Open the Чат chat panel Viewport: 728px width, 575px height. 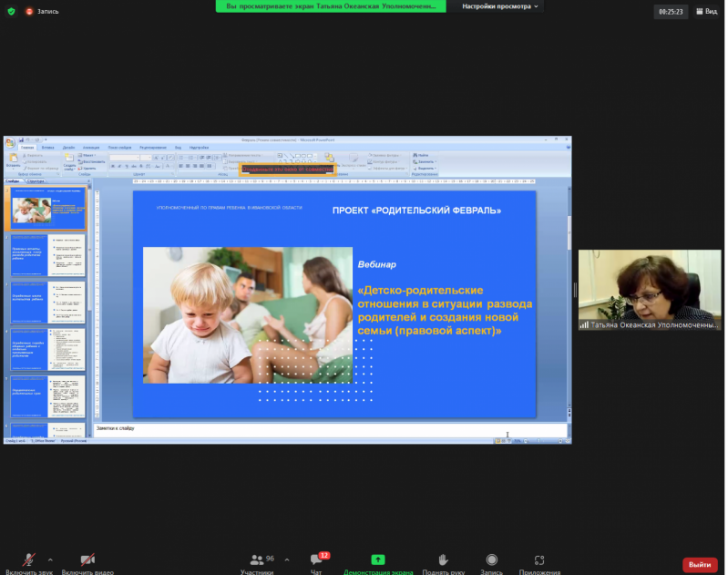(316, 561)
